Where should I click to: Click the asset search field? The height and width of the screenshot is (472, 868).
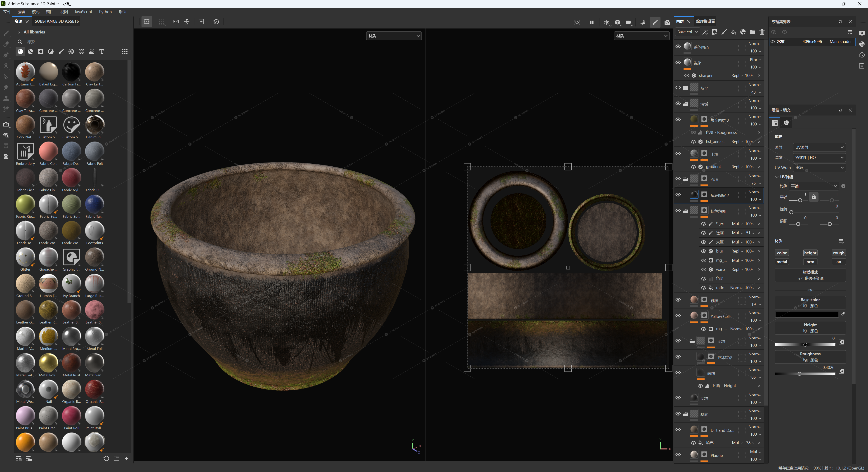(72, 42)
